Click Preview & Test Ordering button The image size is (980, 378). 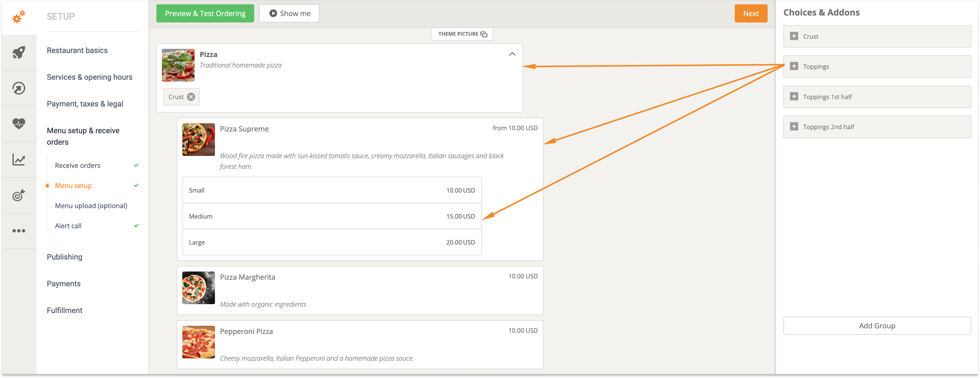[x=205, y=13]
